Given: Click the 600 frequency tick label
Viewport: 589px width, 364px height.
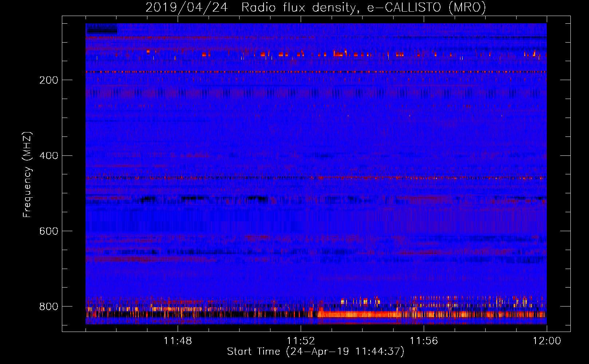Looking at the screenshot, I should [x=49, y=232].
